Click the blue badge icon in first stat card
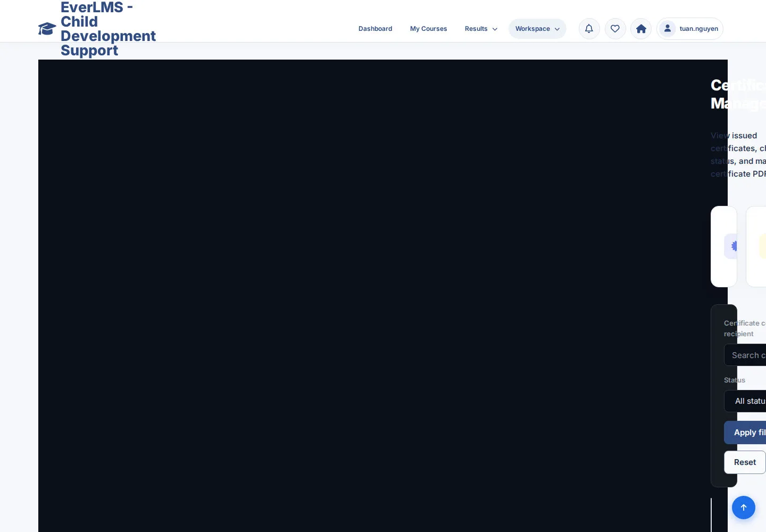Viewport: 766px width, 532px height. [731, 246]
